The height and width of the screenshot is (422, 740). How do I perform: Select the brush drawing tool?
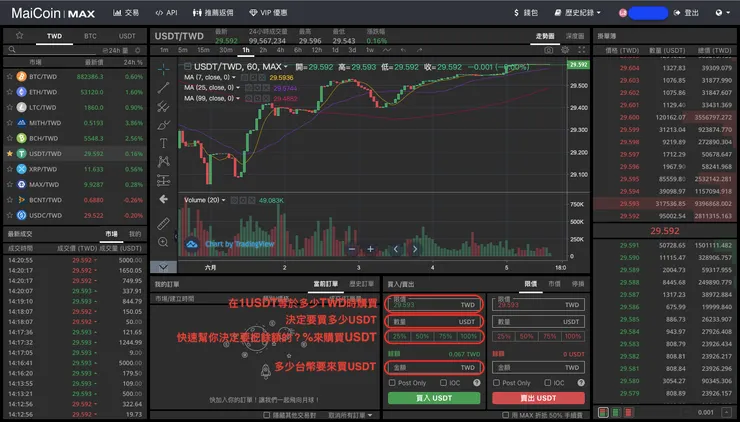pos(163,125)
